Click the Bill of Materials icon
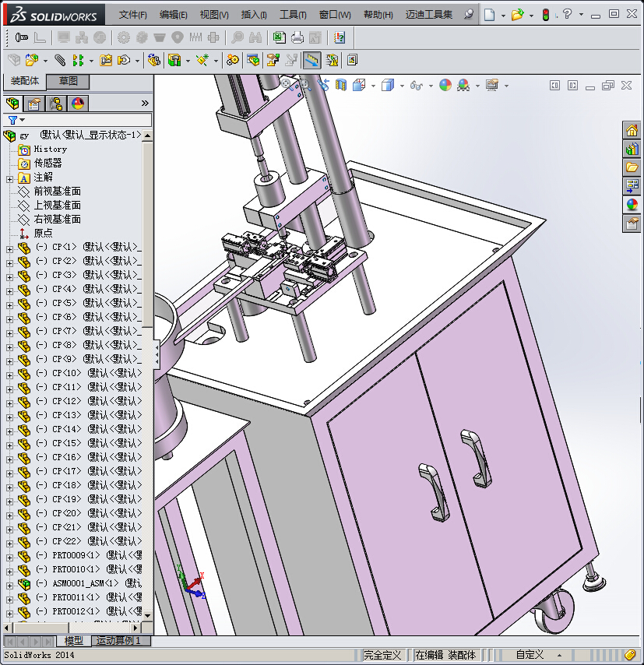Image resolution: width=644 pixels, height=665 pixels. click(x=253, y=60)
